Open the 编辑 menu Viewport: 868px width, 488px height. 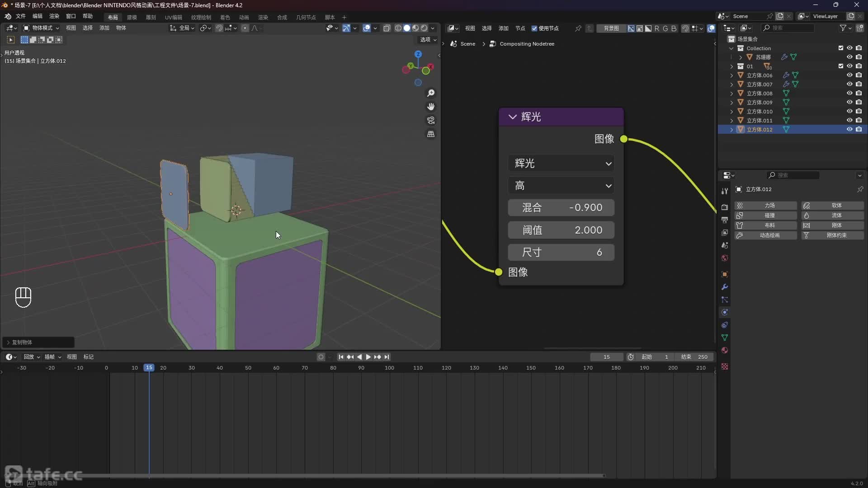[38, 16]
